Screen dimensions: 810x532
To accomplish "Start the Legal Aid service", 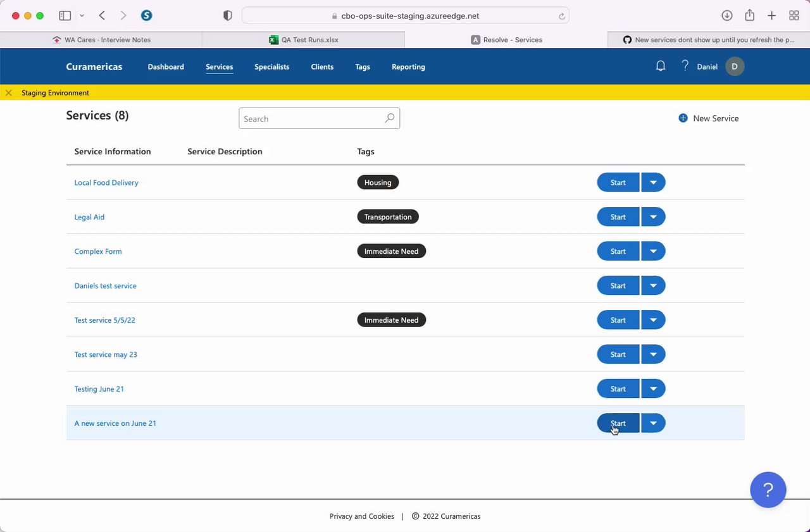I will tap(618, 217).
